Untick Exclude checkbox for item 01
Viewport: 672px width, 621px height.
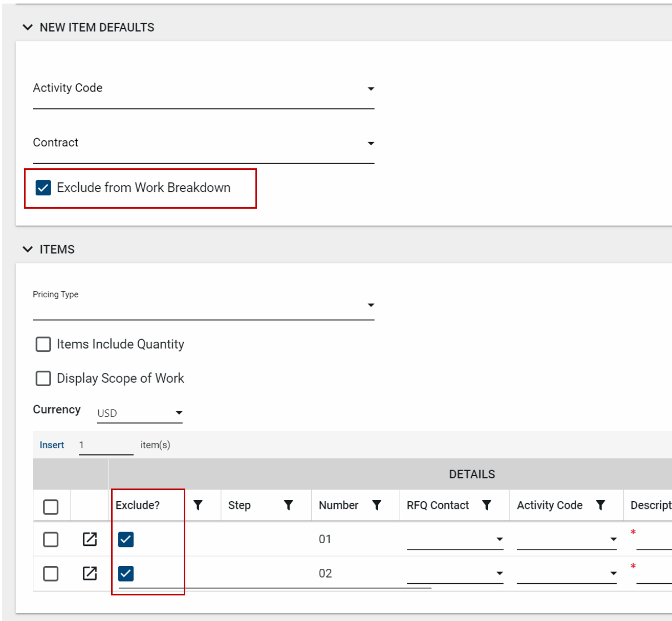click(x=126, y=539)
